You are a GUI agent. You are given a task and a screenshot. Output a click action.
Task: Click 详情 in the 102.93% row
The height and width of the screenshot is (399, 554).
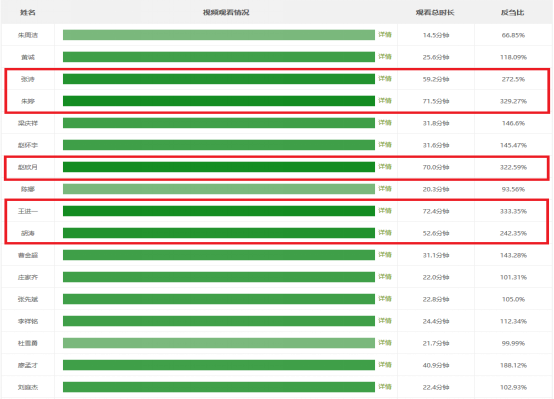click(x=385, y=387)
